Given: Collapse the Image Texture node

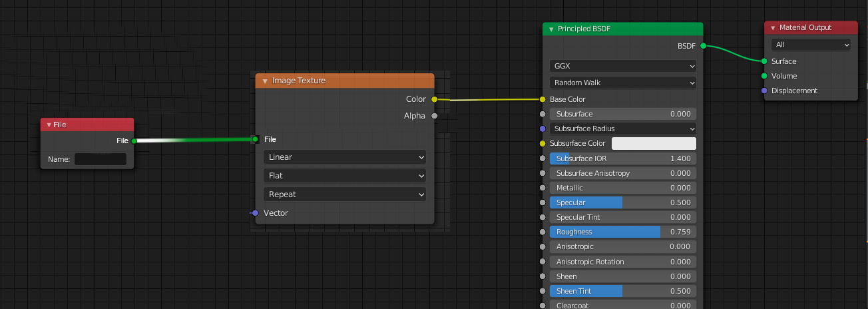Looking at the screenshot, I should click(x=265, y=81).
